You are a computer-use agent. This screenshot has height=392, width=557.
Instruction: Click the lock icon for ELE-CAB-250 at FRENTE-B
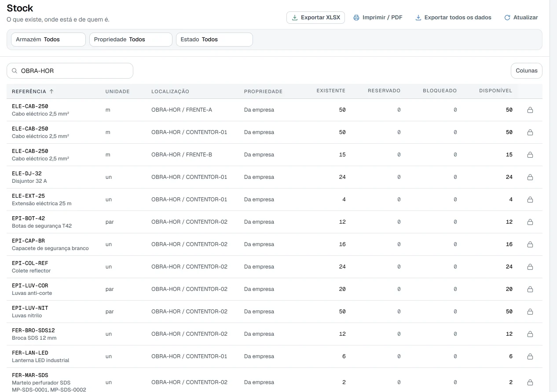530,155
